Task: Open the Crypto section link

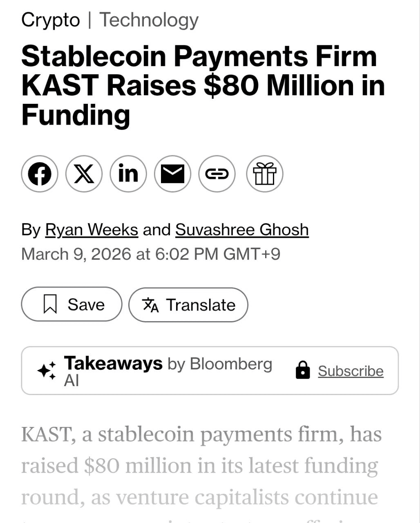Action: [51, 20]
